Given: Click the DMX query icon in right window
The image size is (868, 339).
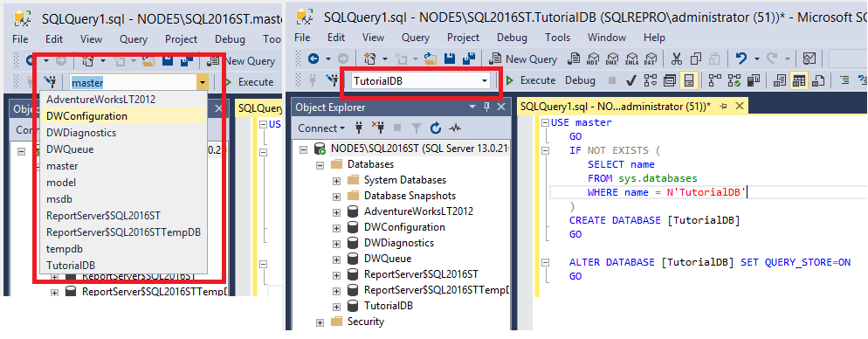Looking at the screenshot, I should (x=613, y=59).
